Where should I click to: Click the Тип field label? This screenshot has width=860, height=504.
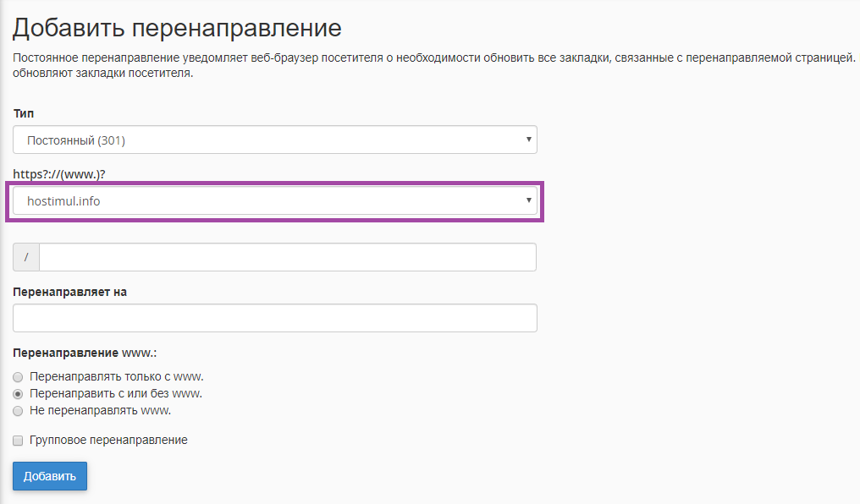(x=24, y=113)
